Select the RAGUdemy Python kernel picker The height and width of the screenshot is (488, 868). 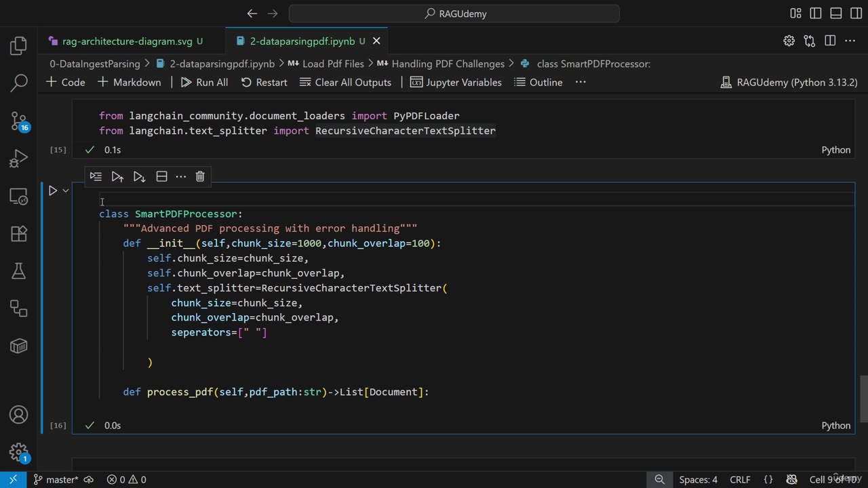[789, 82]
